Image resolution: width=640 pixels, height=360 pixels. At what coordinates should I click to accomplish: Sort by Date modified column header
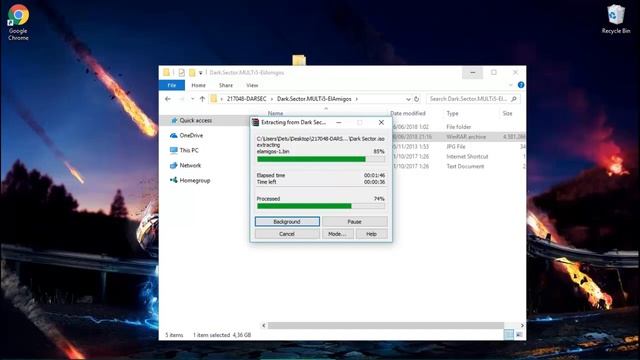pyautogui.click(x=408, y=113)
